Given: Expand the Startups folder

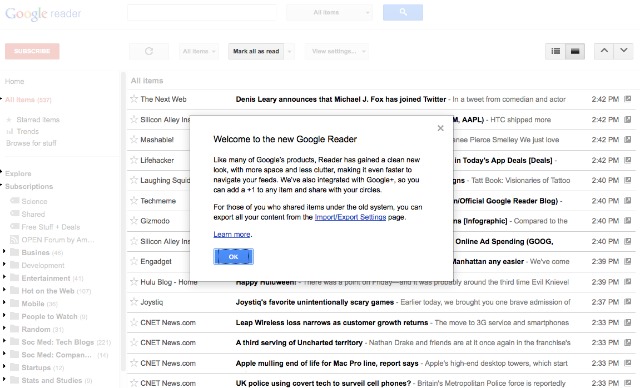Looking at the screenshot, I should point(4,367).
